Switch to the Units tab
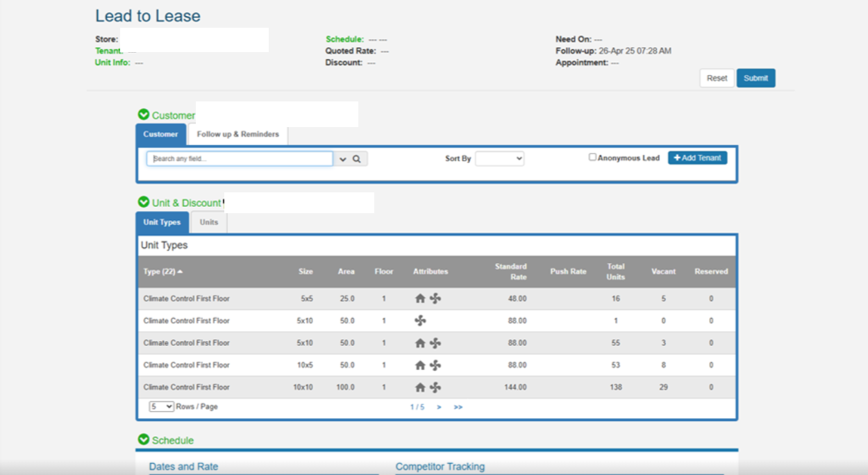868x475 pixels. pos(209,222)
